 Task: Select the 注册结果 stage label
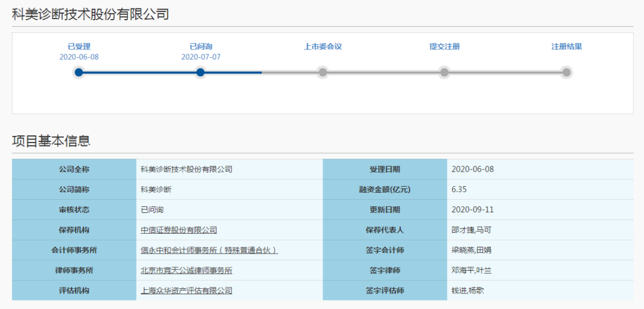pos(566,47)
